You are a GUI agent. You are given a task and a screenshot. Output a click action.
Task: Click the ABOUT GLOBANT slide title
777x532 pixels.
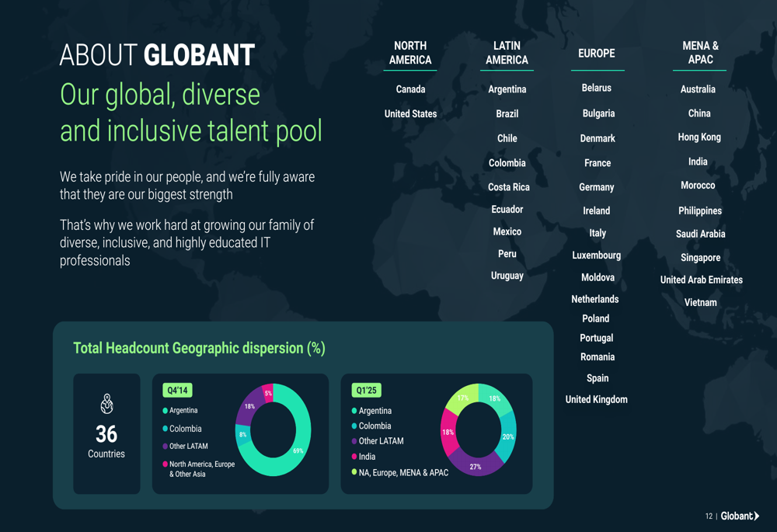point(157,54)
